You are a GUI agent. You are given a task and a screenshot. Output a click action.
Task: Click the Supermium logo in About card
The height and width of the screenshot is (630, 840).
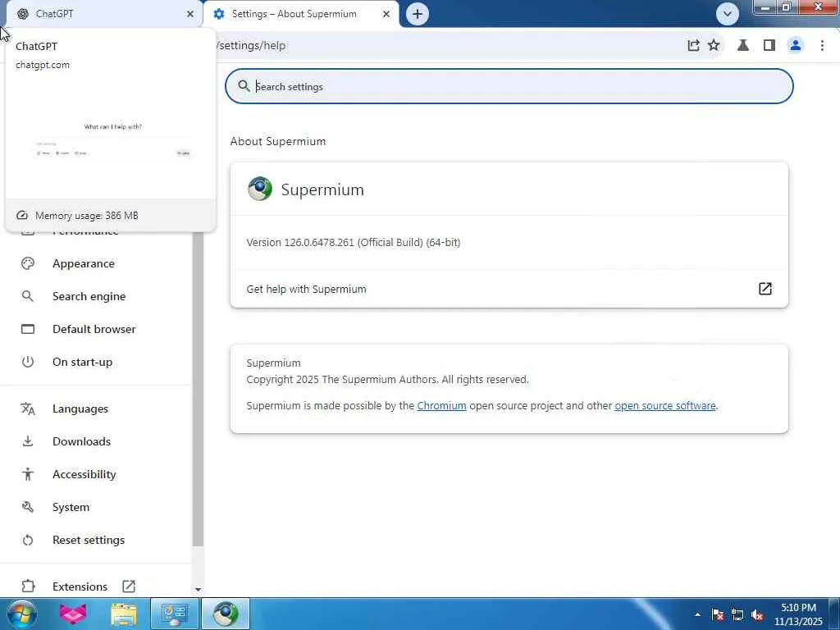[x=260, y=189]
